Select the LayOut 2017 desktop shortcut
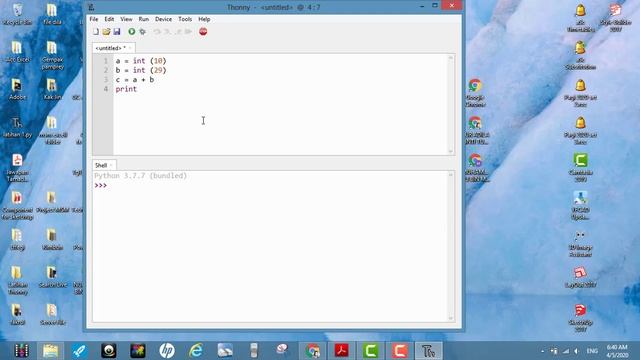The image size is (640, 360). click(580, 277)
